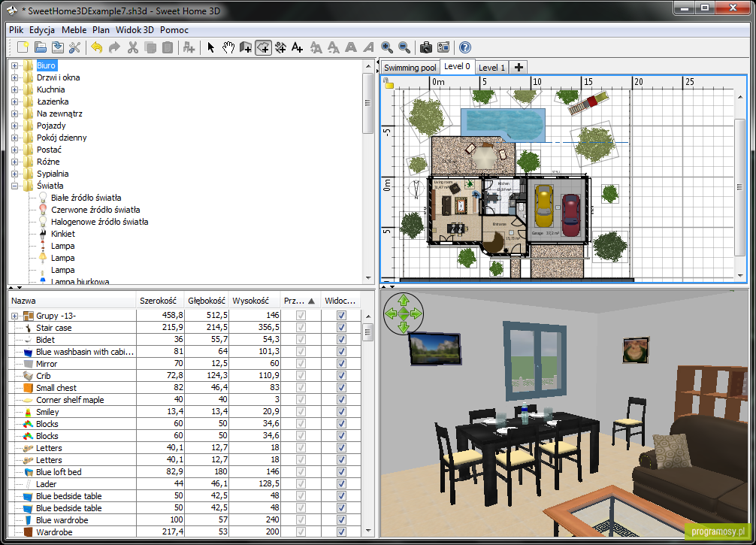Image resolution: width=756 pixels, height=545 pixels.
Task: Select the Create rooms tool
Action: click(263, 47)
